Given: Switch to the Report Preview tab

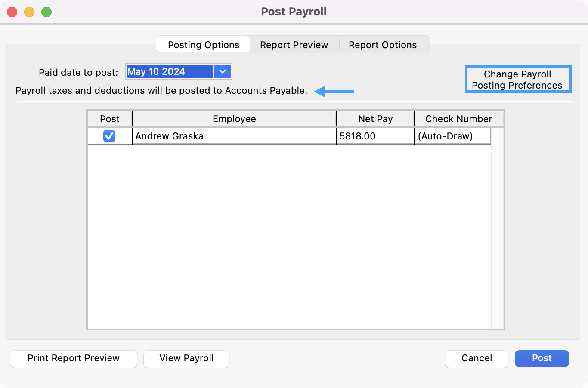Looking at the screenshot, I should pos(294,45).
